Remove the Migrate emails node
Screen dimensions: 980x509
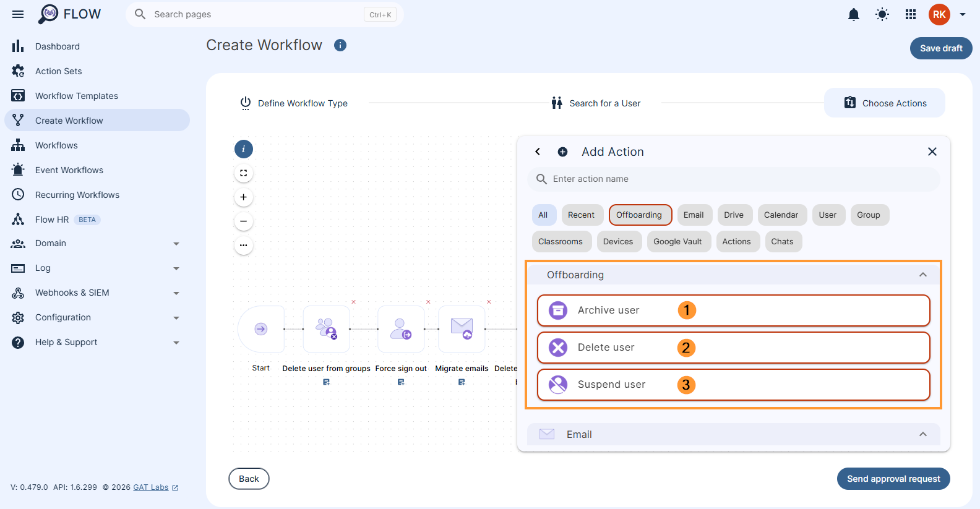pos(489,302)
